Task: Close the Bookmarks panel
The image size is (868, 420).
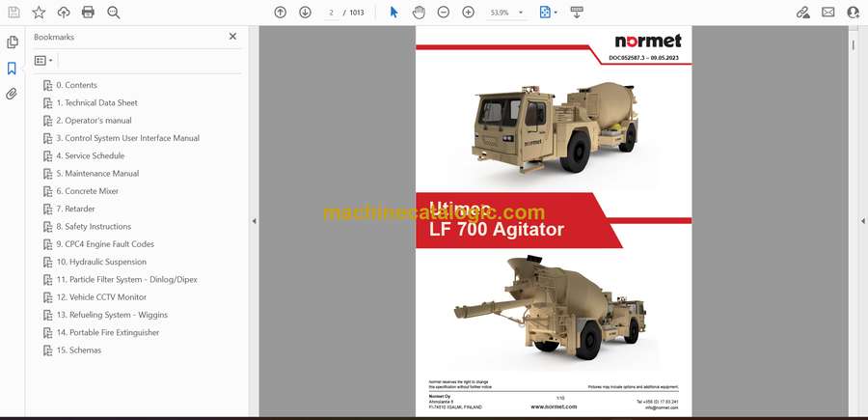Action: 232,36
